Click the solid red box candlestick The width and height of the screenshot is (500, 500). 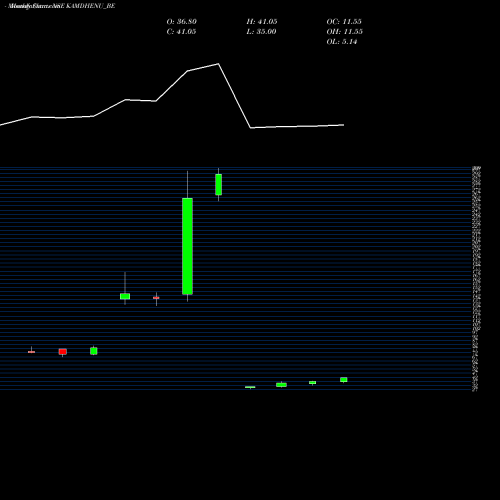63,352
